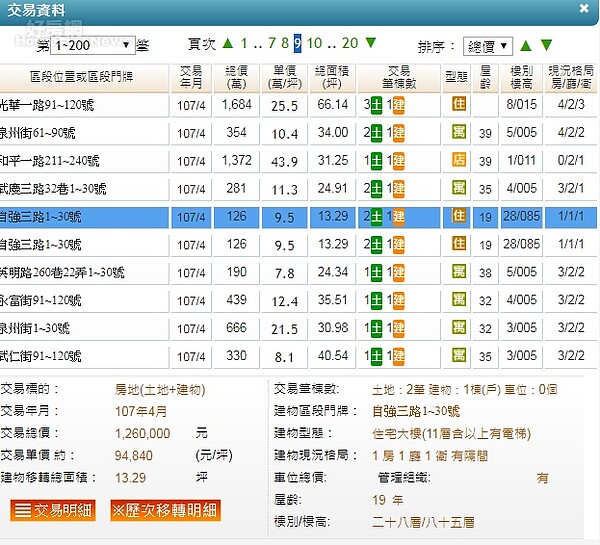600x545 pixels.
Task: Click green 土 icon in 永富街91~120號 row
Action: tap(377, 301)
